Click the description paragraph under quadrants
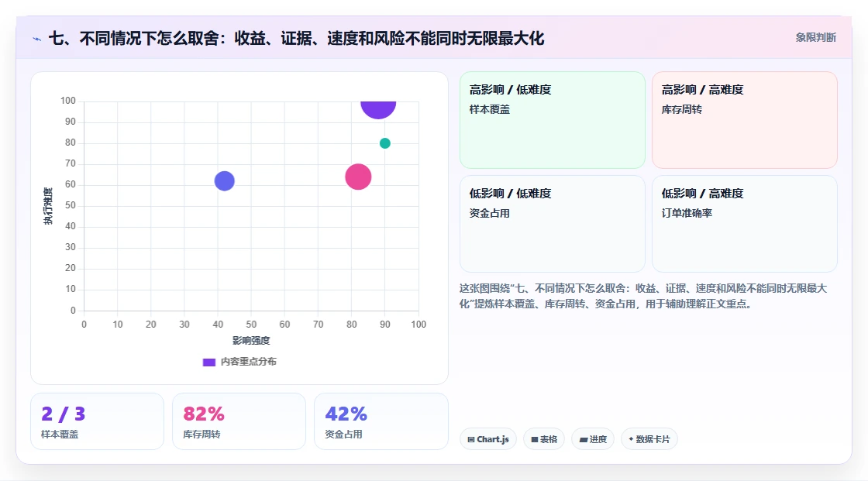868x481 pixels. [x=643, y=296]
